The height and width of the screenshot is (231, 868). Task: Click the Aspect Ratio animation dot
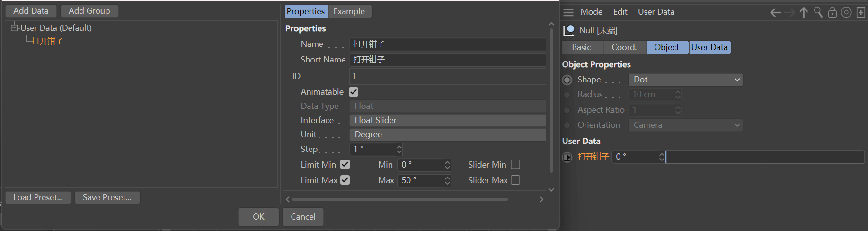pos(567,110)
